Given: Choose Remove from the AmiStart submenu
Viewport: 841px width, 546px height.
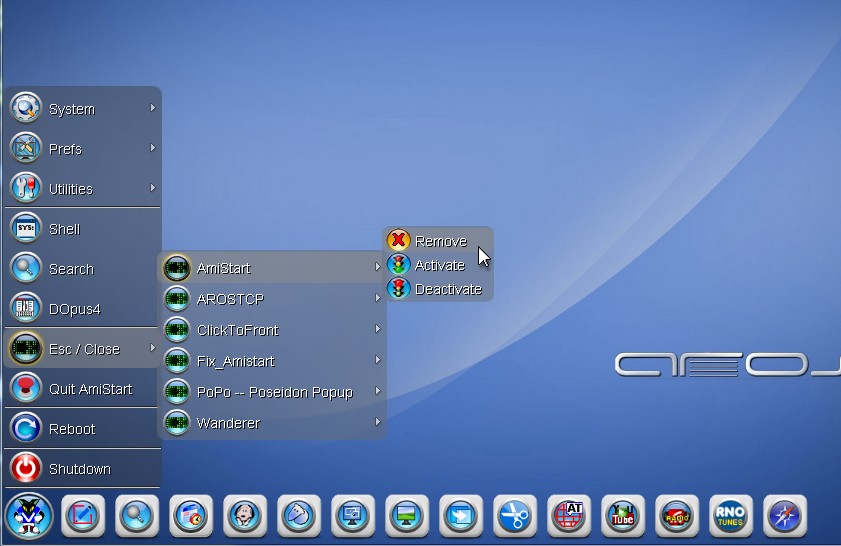Looking at the screenshot, I should point(438,241).
